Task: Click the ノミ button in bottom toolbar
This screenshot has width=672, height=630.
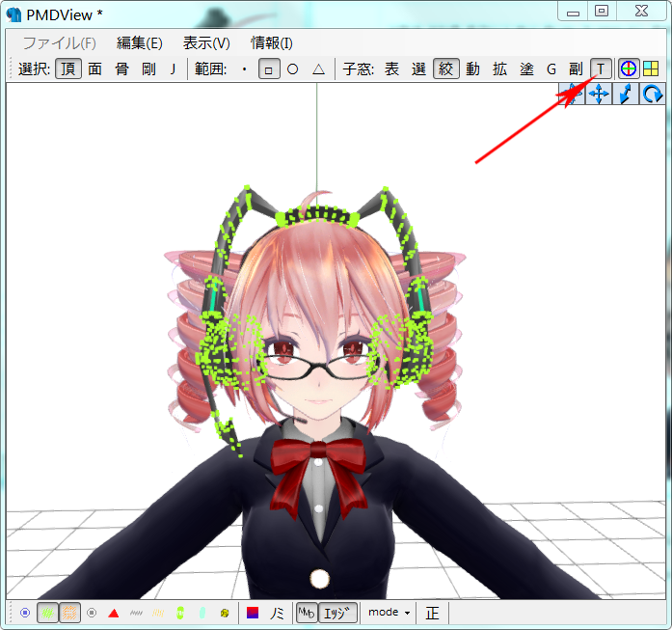Action: (277, 614)
